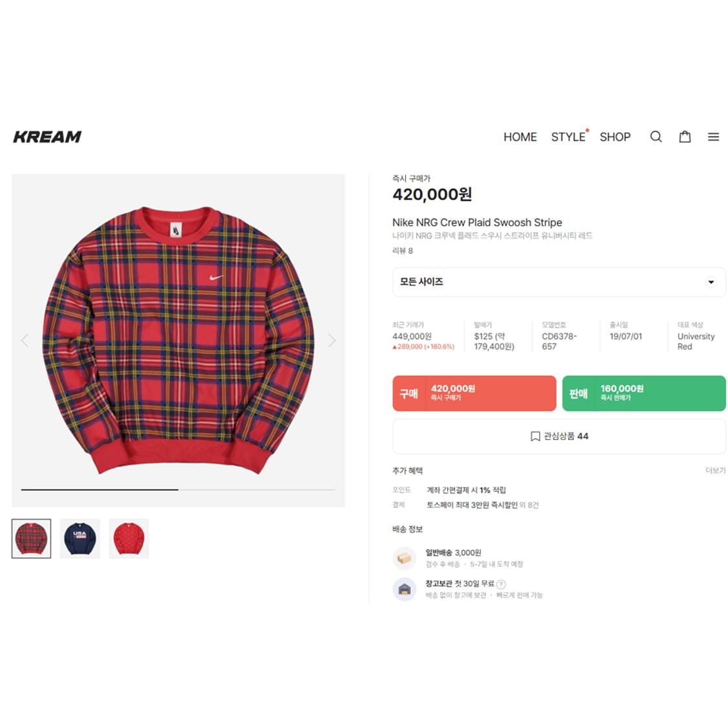The height and width of the screenshot is (728, 728).
Task: Select the red dotted sweatshirt thumbnail
Action: pos(129,538)
